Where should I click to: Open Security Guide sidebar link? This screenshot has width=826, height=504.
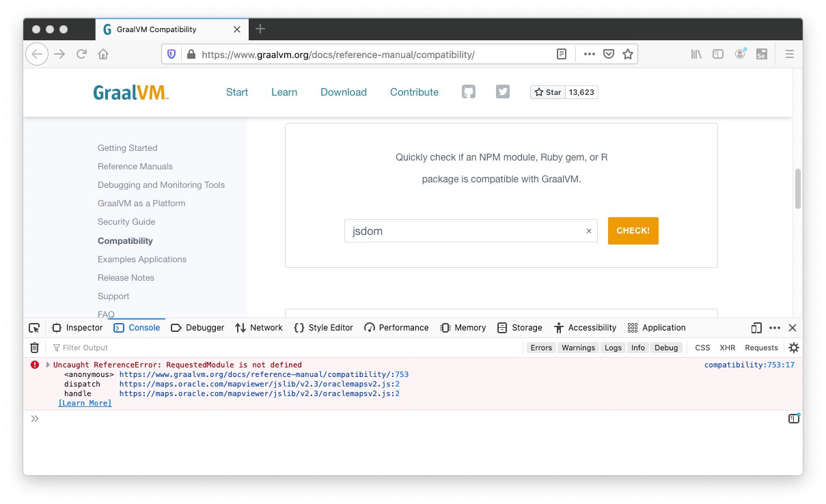pos(126,221)
